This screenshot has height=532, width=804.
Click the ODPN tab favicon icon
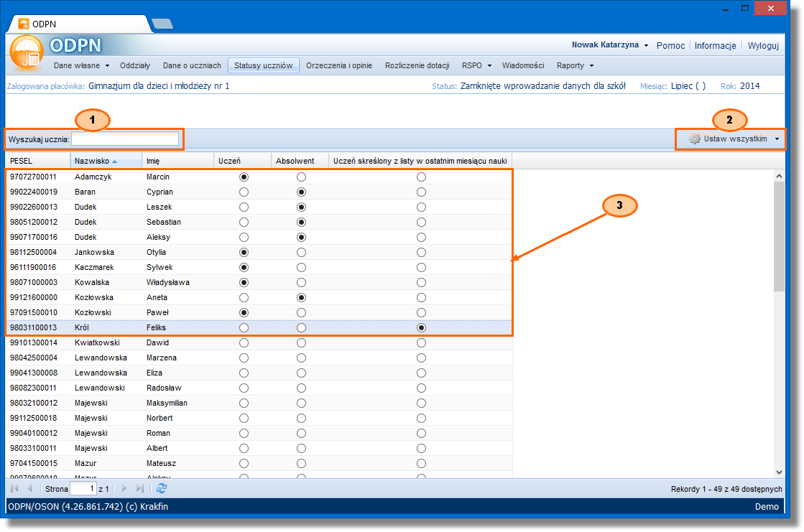(23, 24)
